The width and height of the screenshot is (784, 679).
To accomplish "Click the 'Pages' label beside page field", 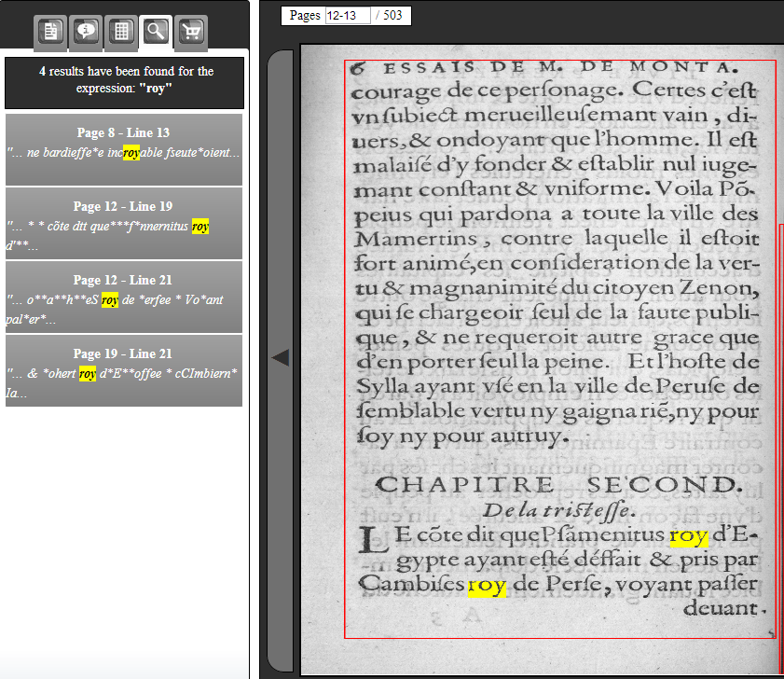I will pos(305,16).
